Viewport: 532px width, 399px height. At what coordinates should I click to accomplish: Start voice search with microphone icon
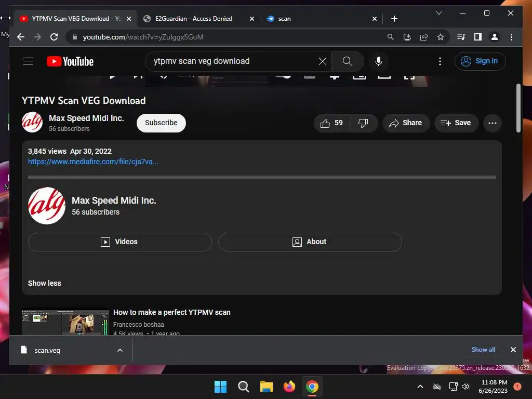coord(379,61)
